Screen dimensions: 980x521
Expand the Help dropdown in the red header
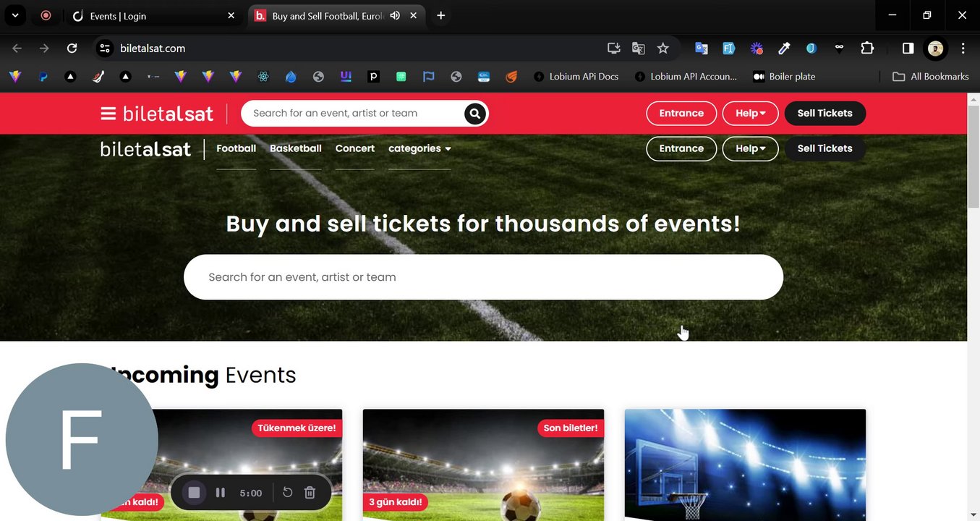[x=750, y=113]
